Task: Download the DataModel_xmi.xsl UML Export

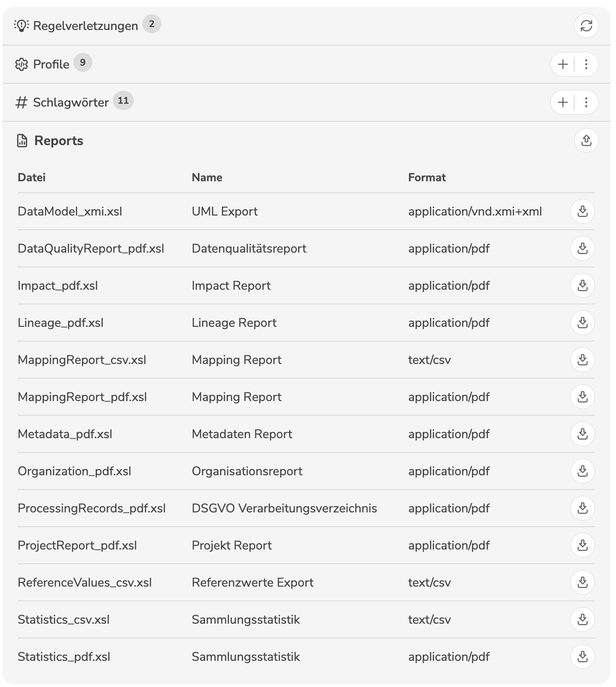Action: (582, 212)
